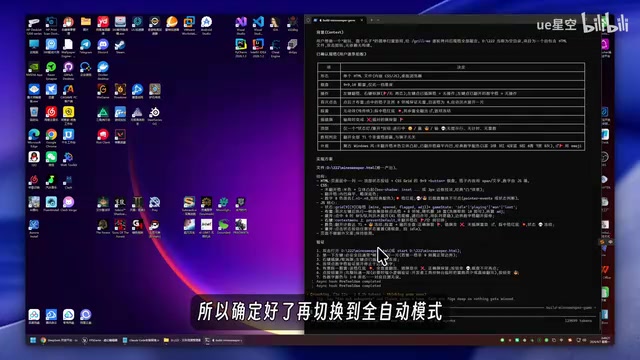Image resolution: width=640 pixels, height=360 pixels.
Task: Close the build-minesweeper-game tab
Action: click(x=362, y=20)
